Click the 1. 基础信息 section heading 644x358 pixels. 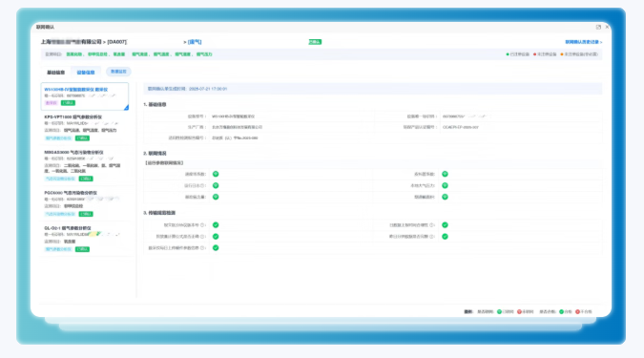point(155,105)
